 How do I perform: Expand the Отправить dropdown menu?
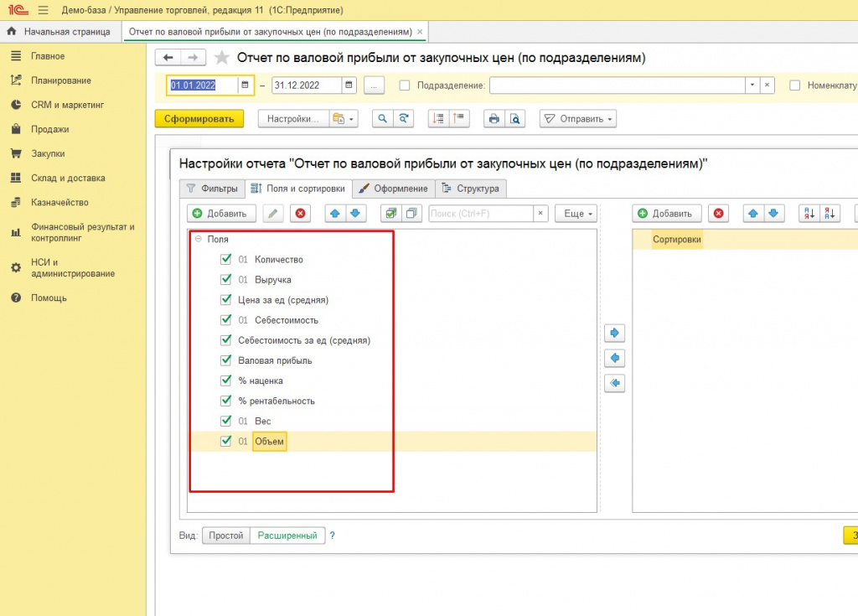point(578,119)
